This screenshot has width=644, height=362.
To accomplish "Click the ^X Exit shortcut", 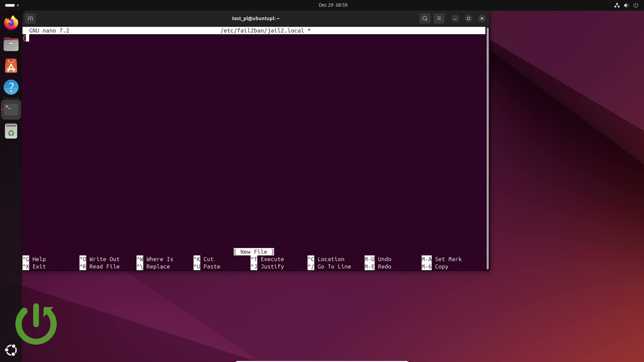I will (34, 267).
